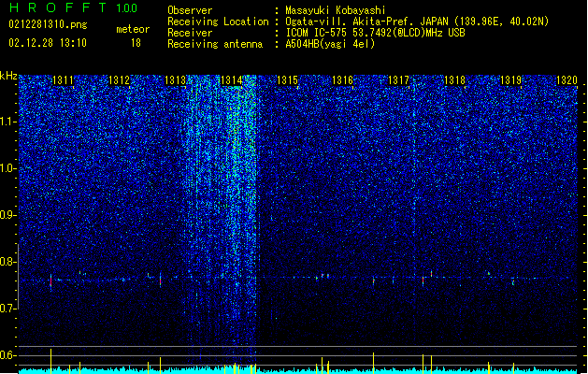Click the 1315 time marker
The height and width of the screenshot is (374, 588).
click(x=287, y=80)
